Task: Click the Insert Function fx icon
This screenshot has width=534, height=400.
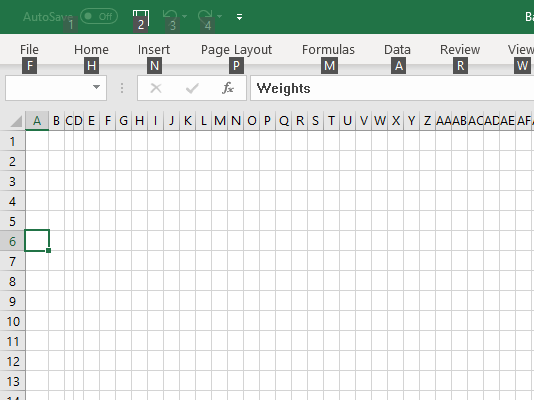Action: click(x=227, y=88)
